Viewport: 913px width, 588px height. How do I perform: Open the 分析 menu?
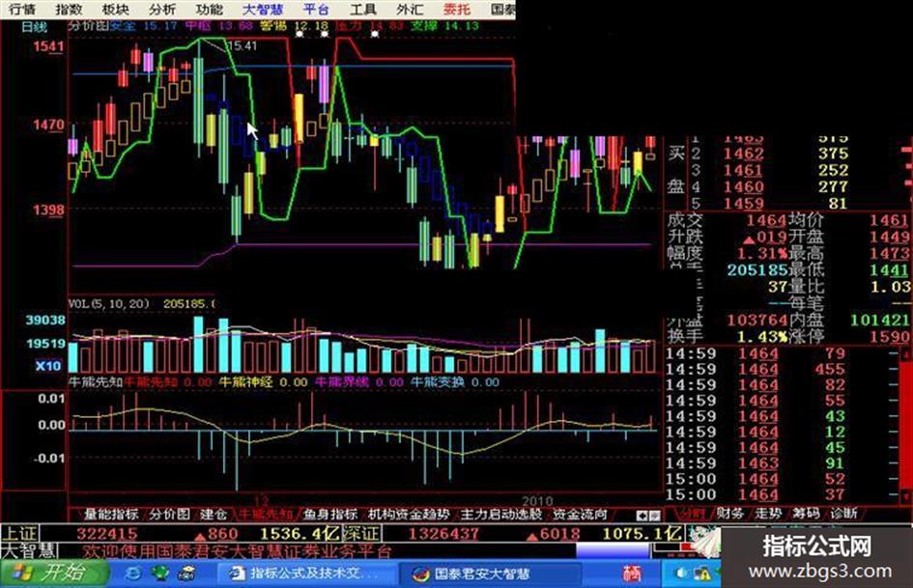pos(162,10)
